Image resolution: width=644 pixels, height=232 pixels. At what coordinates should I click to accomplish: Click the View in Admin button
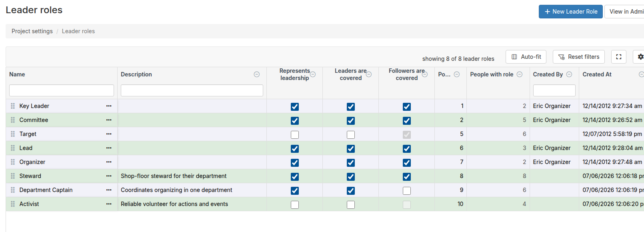click(624, 12)
